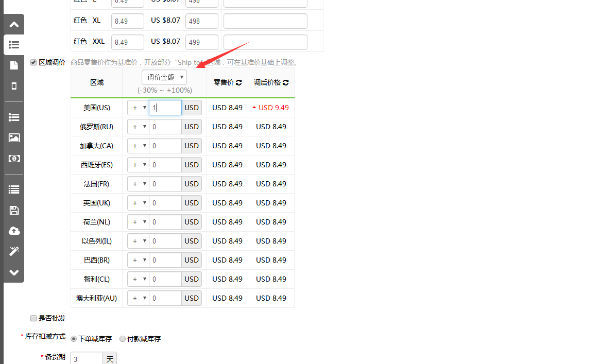Click the 红色 XL price input field
Image resolution: width=600 pixels, height=364 pixels.
[x=128, y=21]
